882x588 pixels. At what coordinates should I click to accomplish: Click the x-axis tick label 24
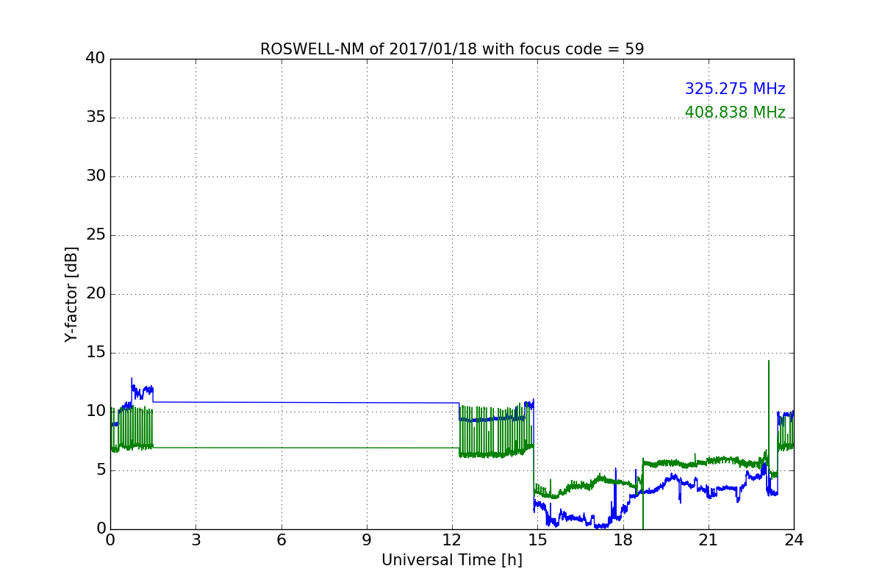794,540
